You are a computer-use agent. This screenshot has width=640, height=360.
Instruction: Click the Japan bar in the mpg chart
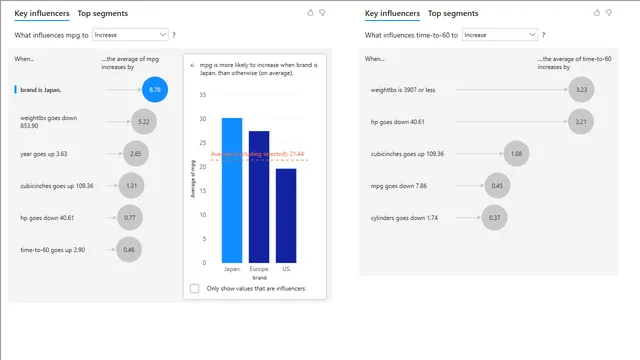tap(232, 190)
